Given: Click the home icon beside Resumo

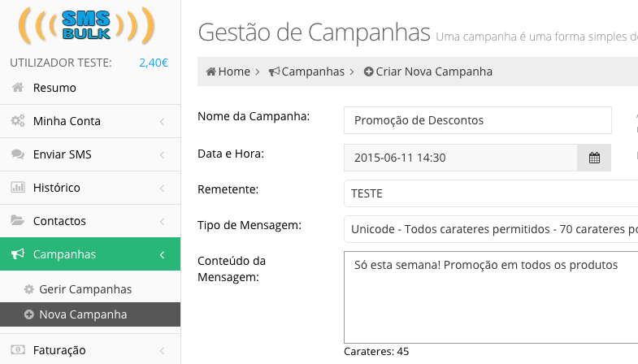Looking at the screenshot, I should tap(18, 88).
